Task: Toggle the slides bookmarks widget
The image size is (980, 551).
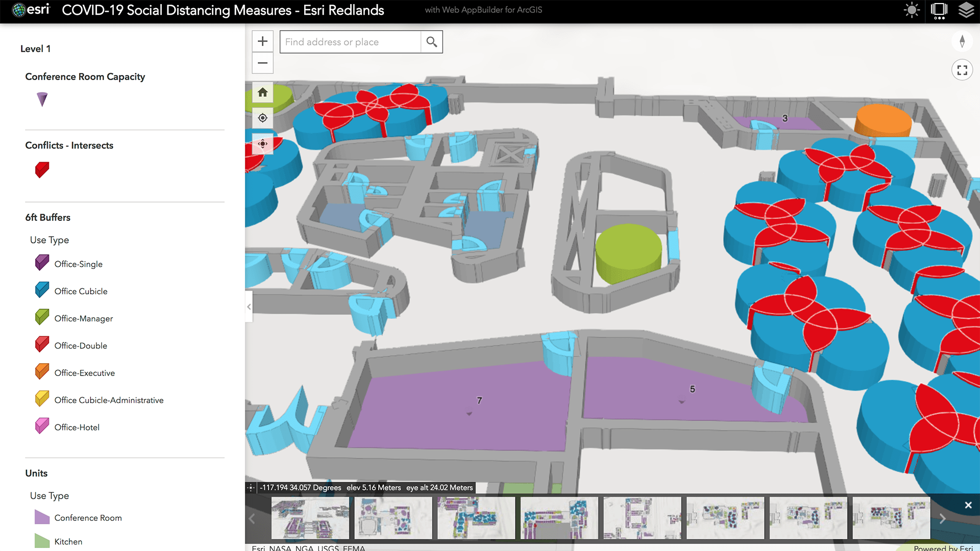Action: tap(939, 10)
